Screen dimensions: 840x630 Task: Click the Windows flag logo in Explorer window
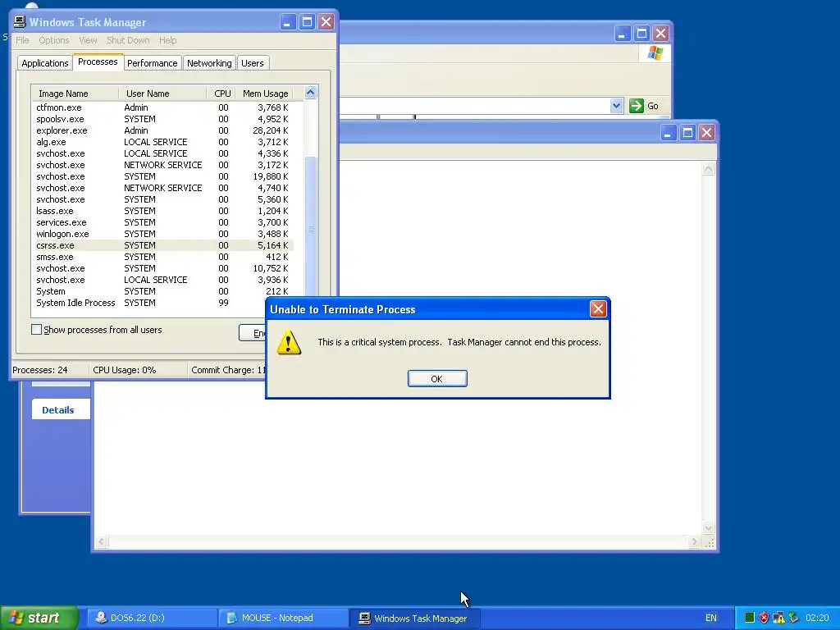click(655, 53)
